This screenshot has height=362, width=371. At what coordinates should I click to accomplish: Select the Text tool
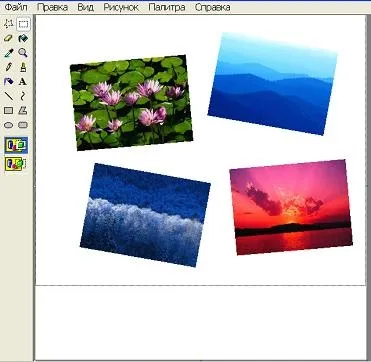[23, 82]
